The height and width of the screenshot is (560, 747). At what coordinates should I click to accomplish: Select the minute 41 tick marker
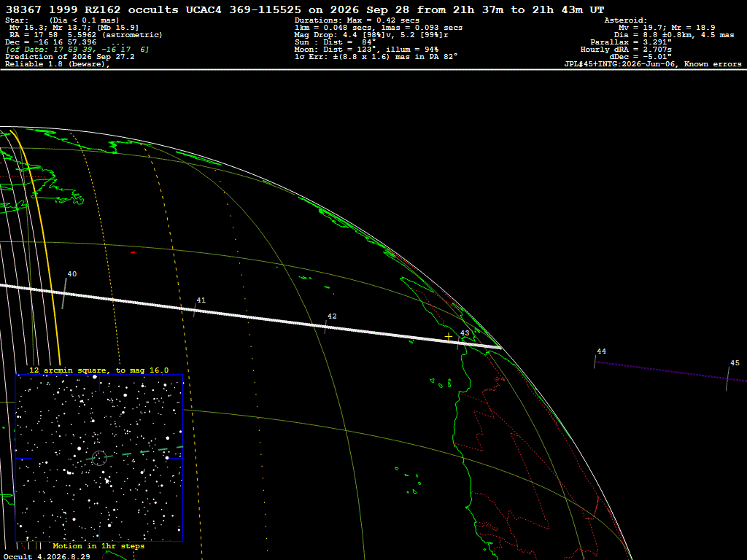click(x=195, y=309)
